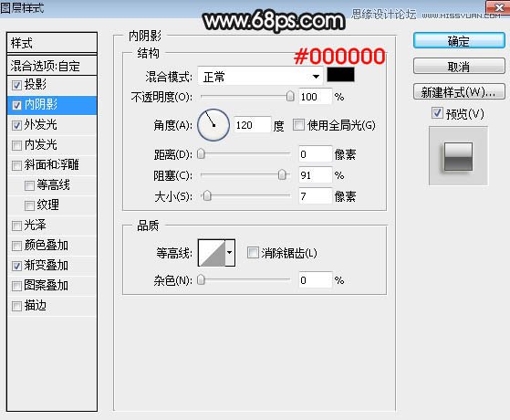Click 新建样式(W)... new style button
Screen dimensions: 510x420
(459, 92)
